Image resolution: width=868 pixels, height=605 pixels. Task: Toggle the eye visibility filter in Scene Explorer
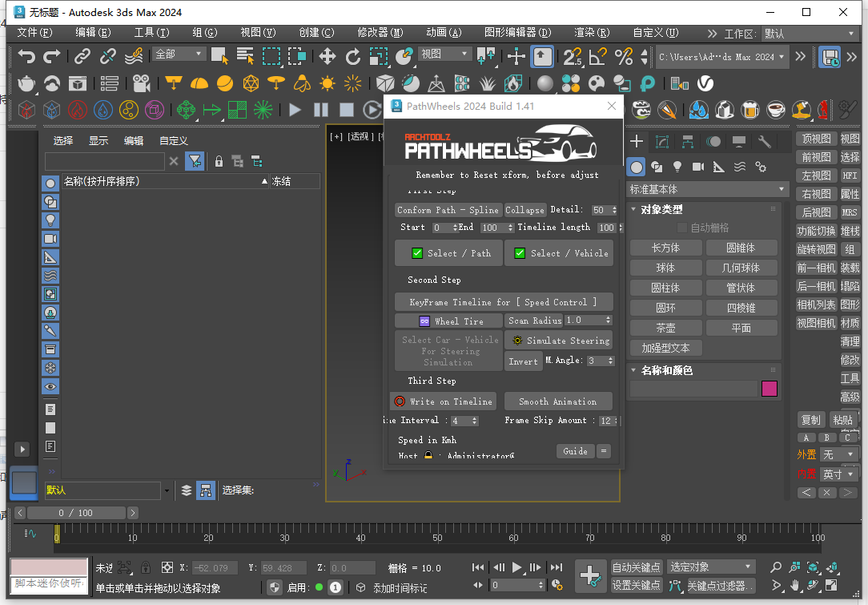(x=50, y=387)
